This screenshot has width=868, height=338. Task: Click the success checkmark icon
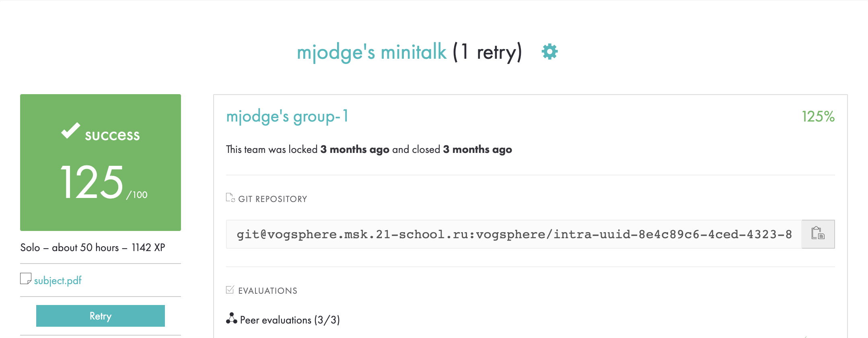(71, 130)
